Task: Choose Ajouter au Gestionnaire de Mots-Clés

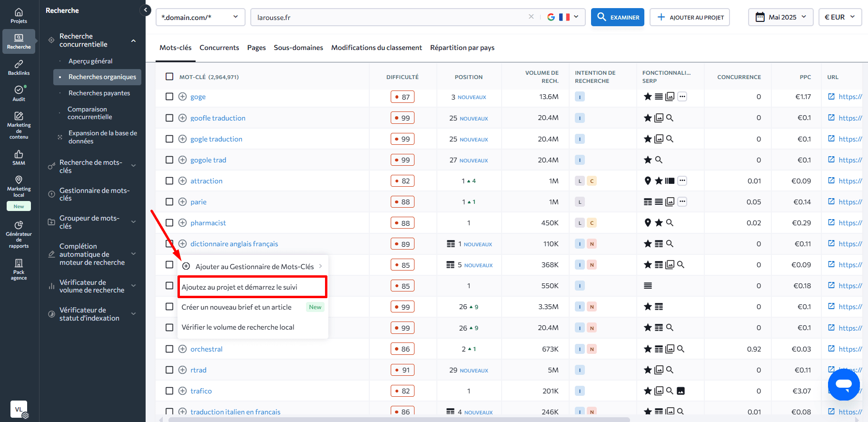Action: (x=253, y=266)
